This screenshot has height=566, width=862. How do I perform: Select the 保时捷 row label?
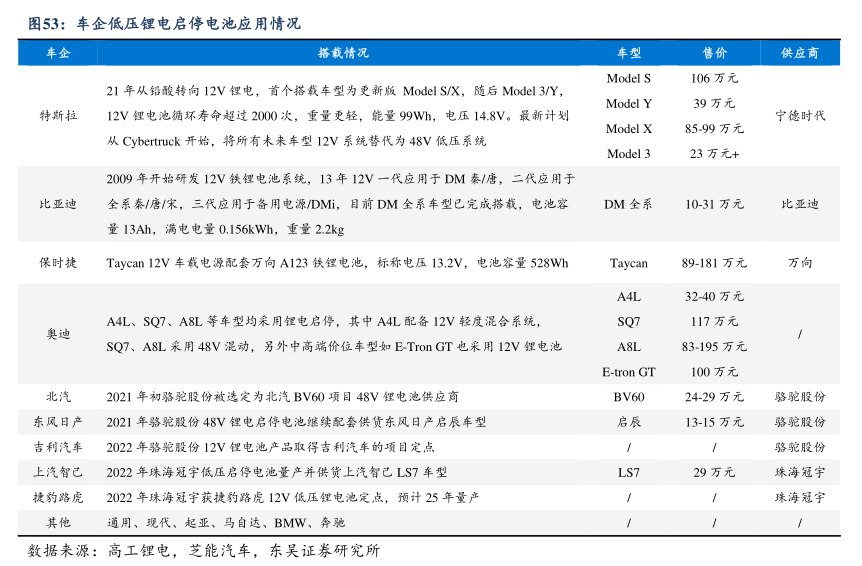click(x=58, y=263)
